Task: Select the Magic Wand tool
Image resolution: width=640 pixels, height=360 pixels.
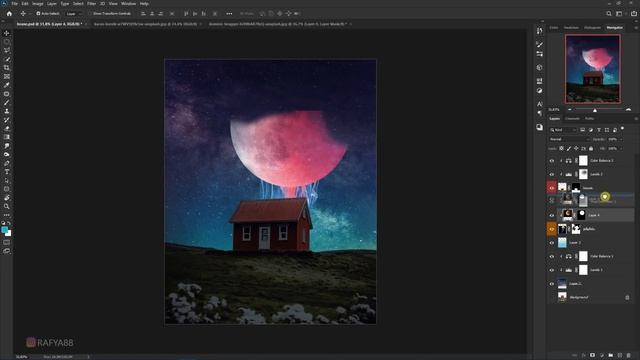Action: pyautogui.click(x=7, y=59)
